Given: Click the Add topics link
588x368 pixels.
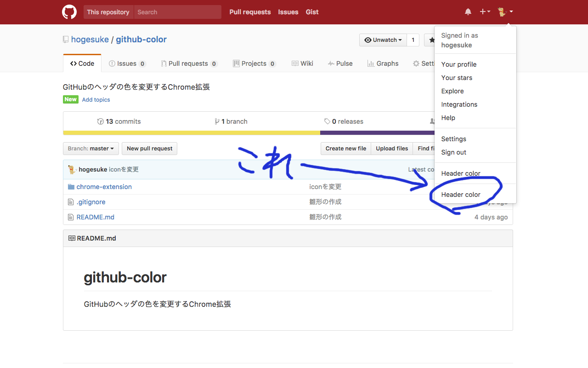Looking at the screenshot, I should (96, 99).
